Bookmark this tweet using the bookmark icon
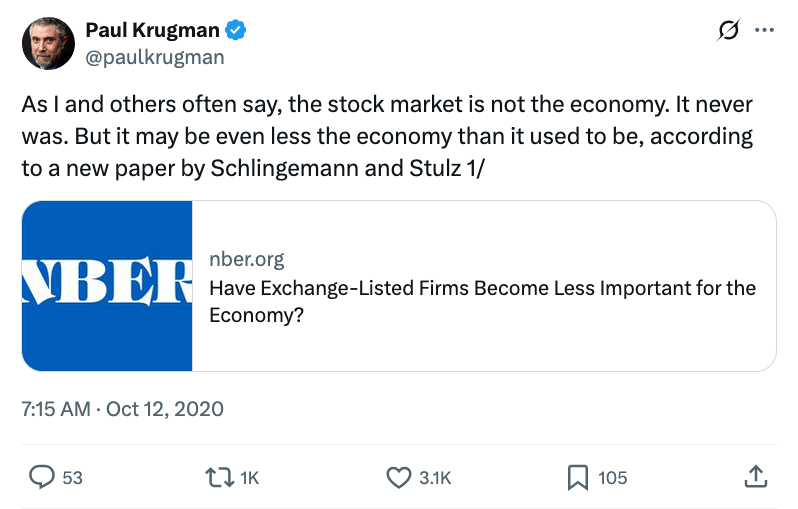The height and width of the screenshot is (509, 798). tap(577, 477)
